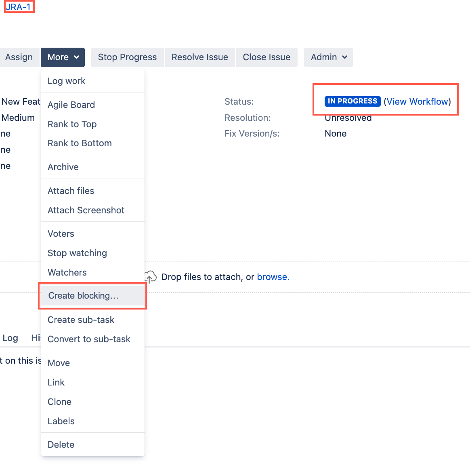Choose Link menu item
The width and height of the screenshot is (470, 476).
tap(93, 383)
